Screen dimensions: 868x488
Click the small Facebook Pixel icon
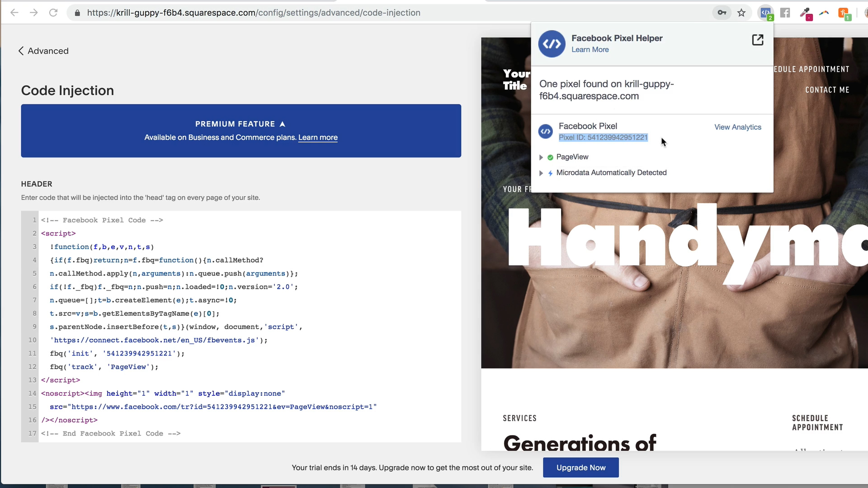pyautogui.click(x=546, y=131)
